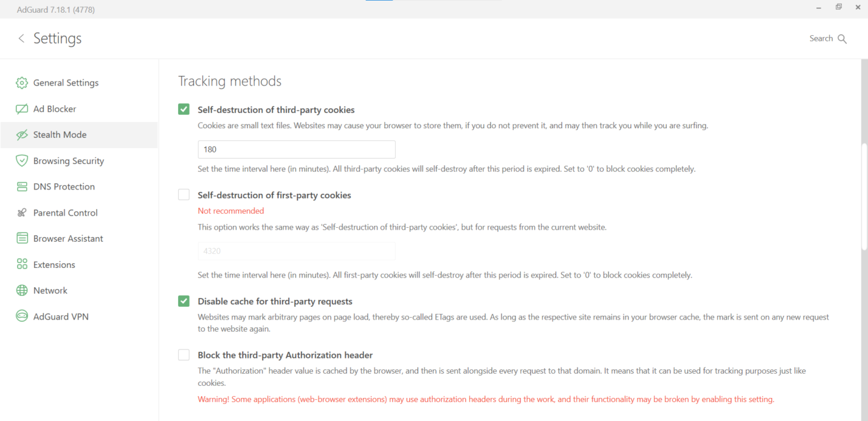This screenshot has width=868, height=421.
Task: Click the vertical scrollbar thumb
Action: tap(864, 198)
